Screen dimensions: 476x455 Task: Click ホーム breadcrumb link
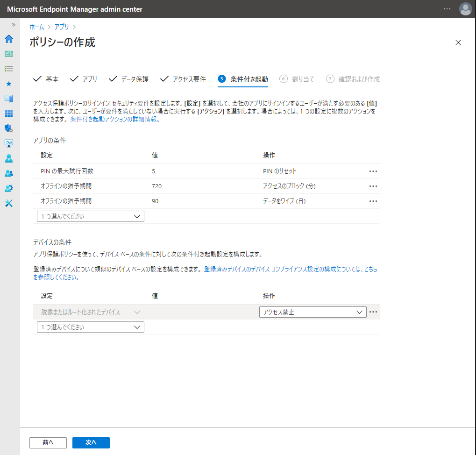tap(37, 27)
